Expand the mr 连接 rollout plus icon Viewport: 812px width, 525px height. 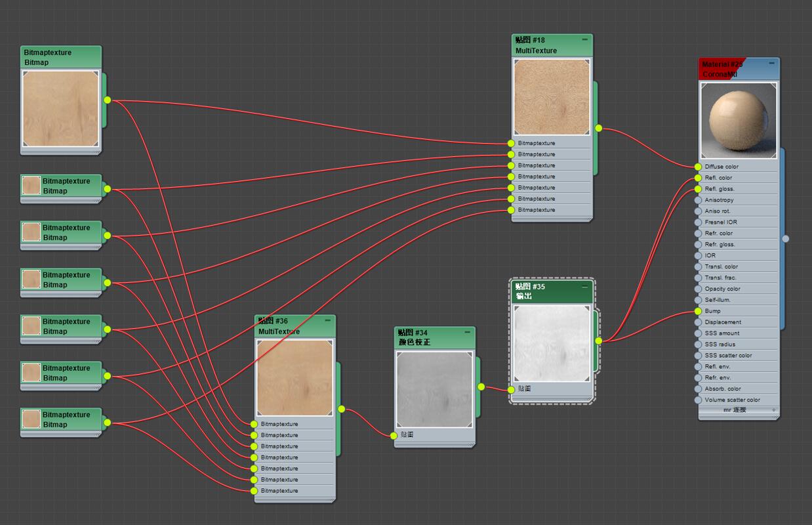pos(773,410)
